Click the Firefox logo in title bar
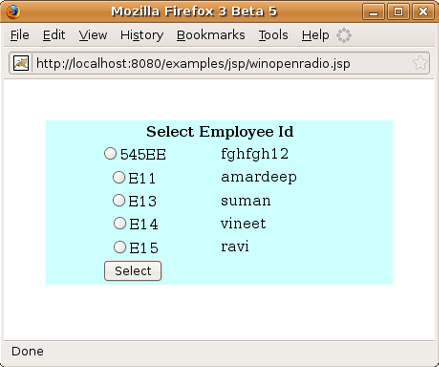 [x=13, y=12]
